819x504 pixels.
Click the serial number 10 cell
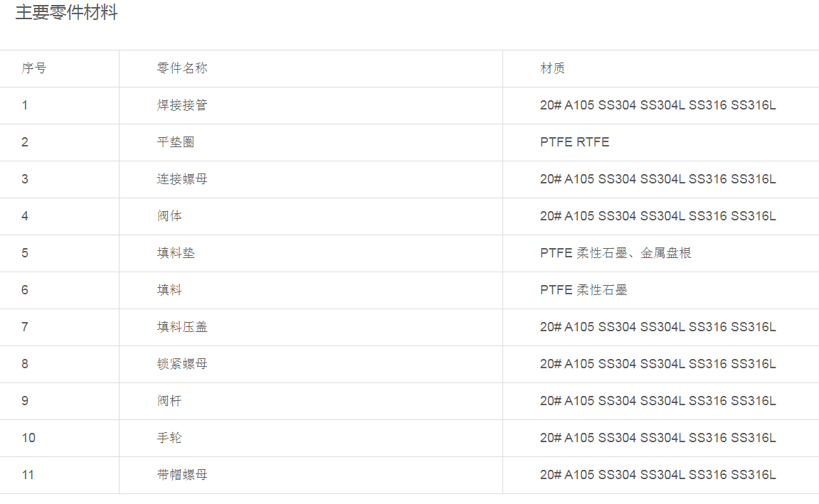tap(28, 438)
